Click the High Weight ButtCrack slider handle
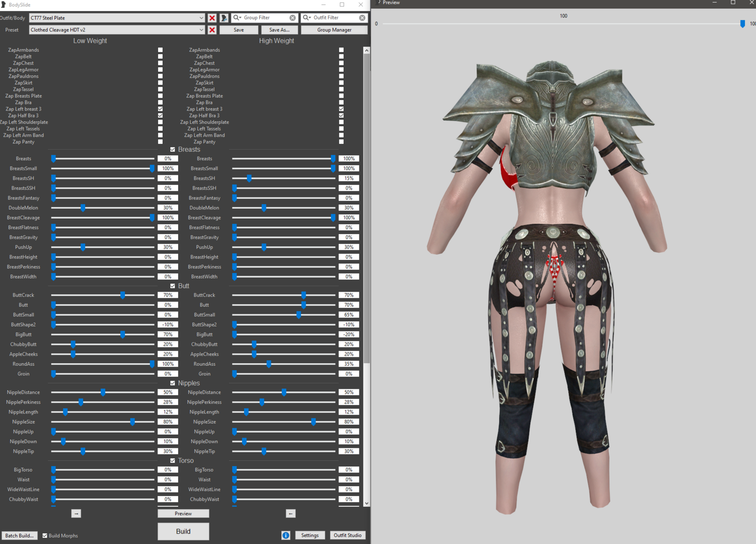The height and width of the screenshot is (544, 756). [304, 295]
